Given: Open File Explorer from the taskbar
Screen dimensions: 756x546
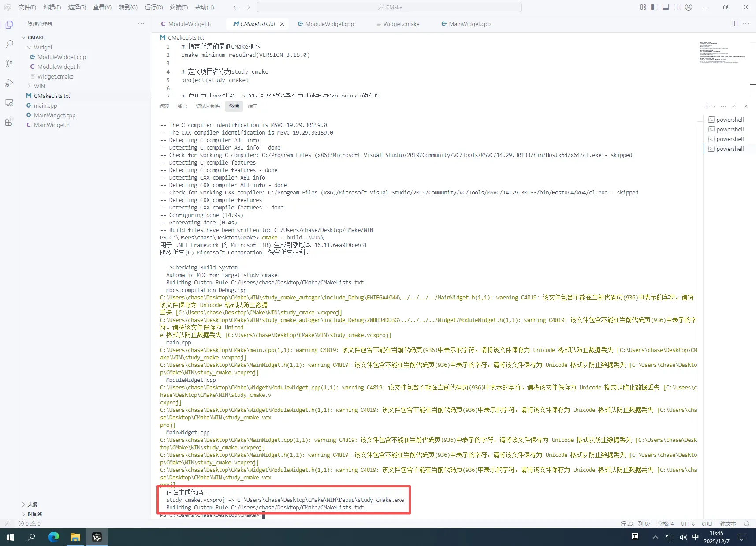Looking at the screenshot, I should 75,537.
